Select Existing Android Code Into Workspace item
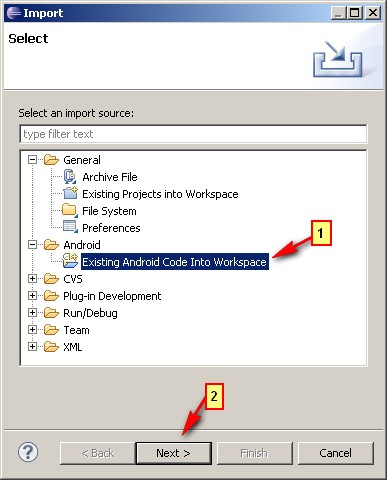Screen dimensions: 387x480 pos(175,262)
